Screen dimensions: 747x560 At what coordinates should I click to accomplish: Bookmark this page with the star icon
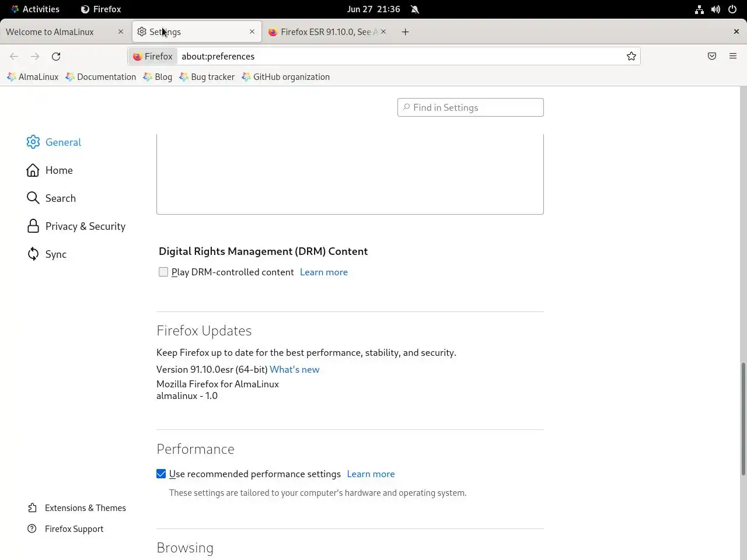pyautogui.click(x=631, y=56)
